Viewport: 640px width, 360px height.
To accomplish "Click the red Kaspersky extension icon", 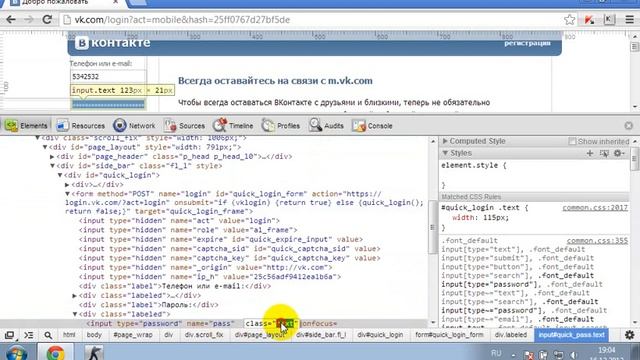I will [589, 20].
